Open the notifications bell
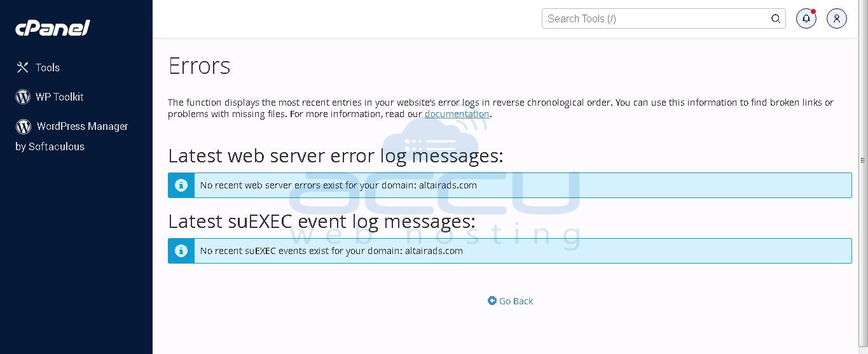 pos(806,18)
